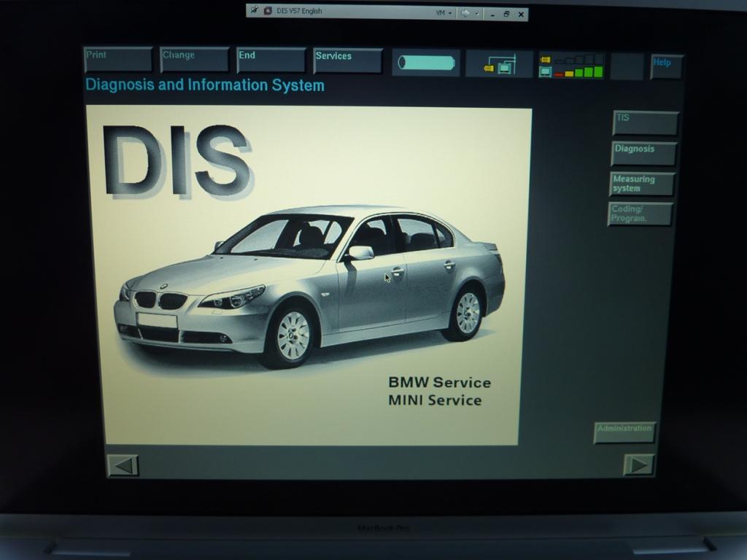Click the DIS V57 English window icon

tap(268, 10)
